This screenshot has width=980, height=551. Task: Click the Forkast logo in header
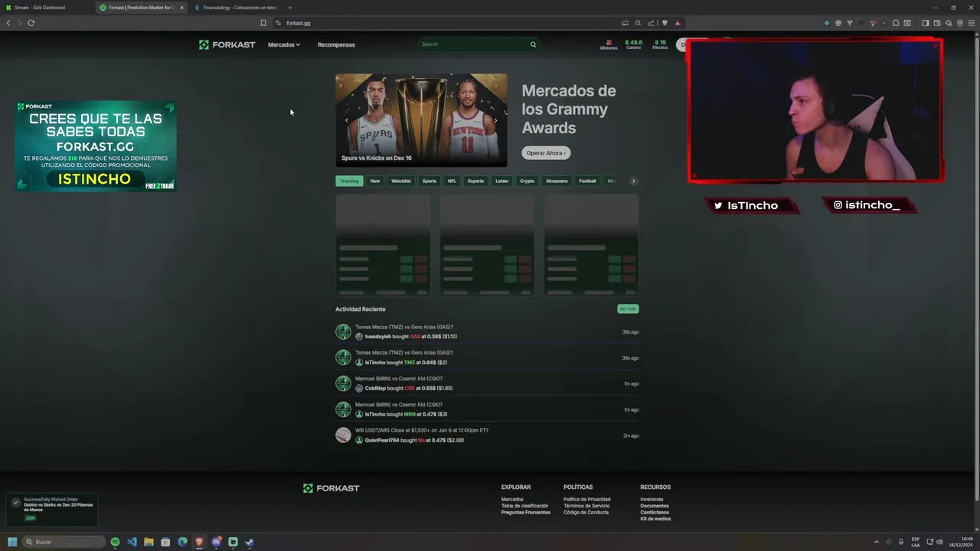[x=227, y=44]
